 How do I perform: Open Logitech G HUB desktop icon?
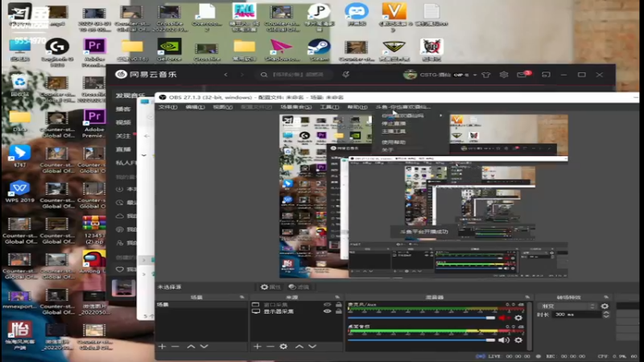[57, 52]
